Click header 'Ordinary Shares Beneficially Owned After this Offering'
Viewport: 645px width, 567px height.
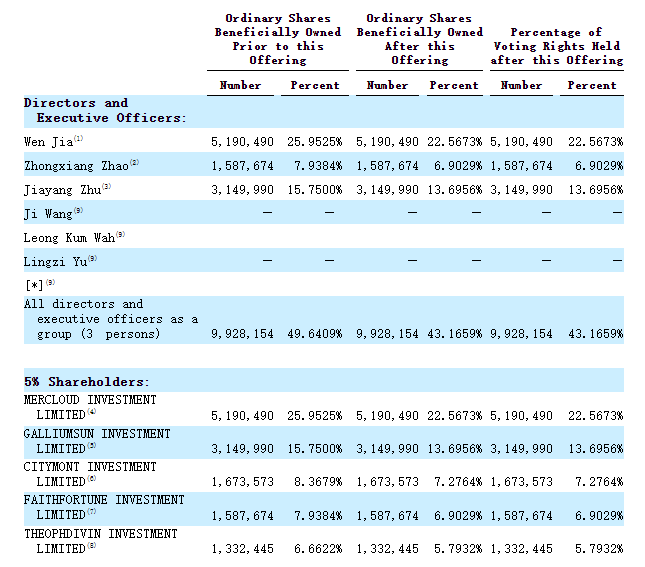(x=420, y=40)
